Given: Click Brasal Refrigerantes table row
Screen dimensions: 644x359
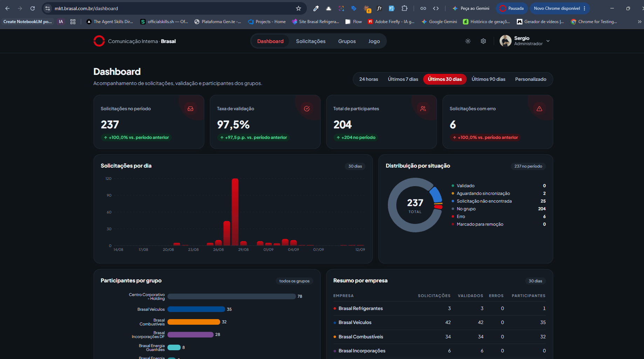Looking at the screenshot, I should click(x=439, y=308).
